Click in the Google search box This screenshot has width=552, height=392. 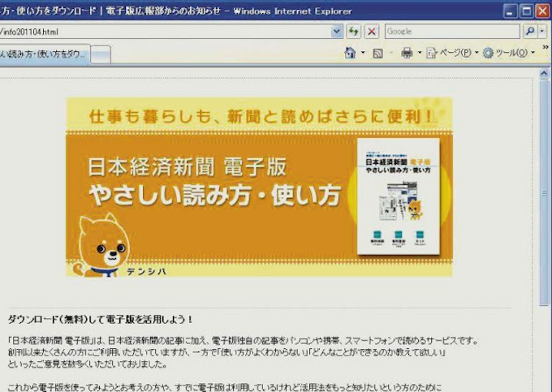[451, 32]
